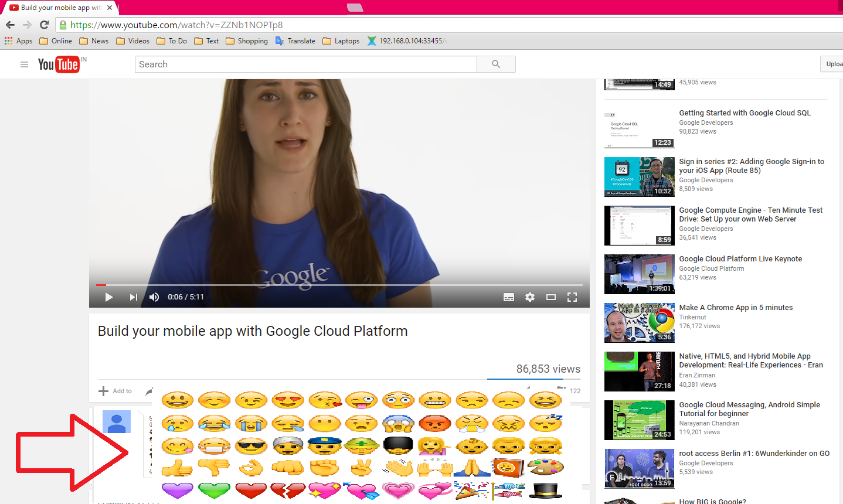Toggle theater mode for the video

tap(551, 297)
